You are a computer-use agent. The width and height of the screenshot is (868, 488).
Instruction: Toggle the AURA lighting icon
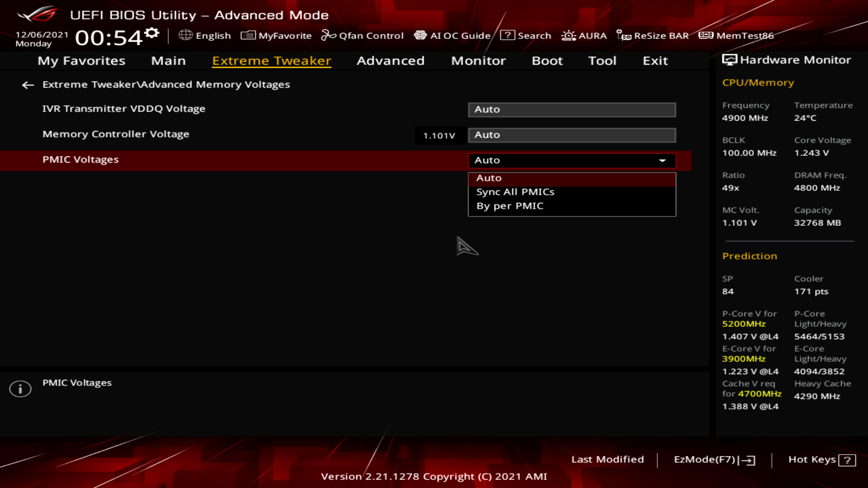point(568,35)
